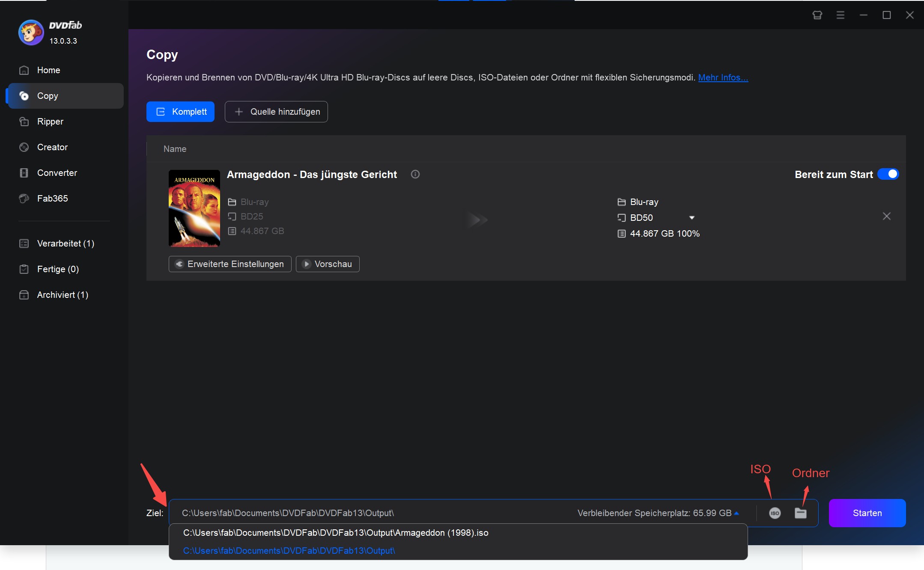Open the skin shirt icon in title bar
Image resolution: width=924 pixels, height=570 pixels.
817,15
